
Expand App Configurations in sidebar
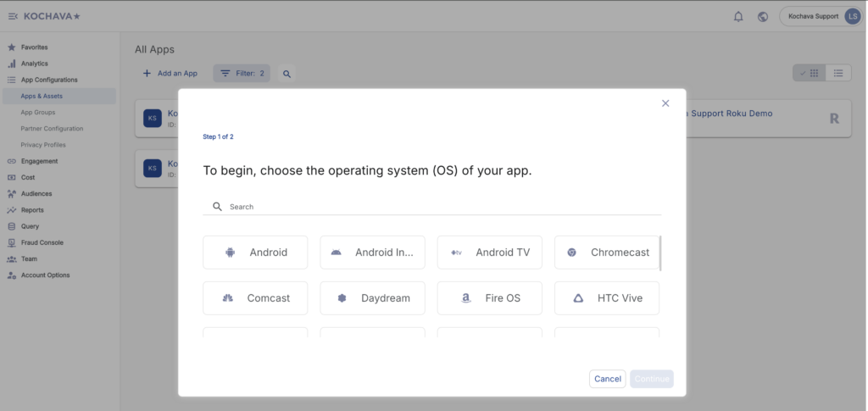coord(49,80)
